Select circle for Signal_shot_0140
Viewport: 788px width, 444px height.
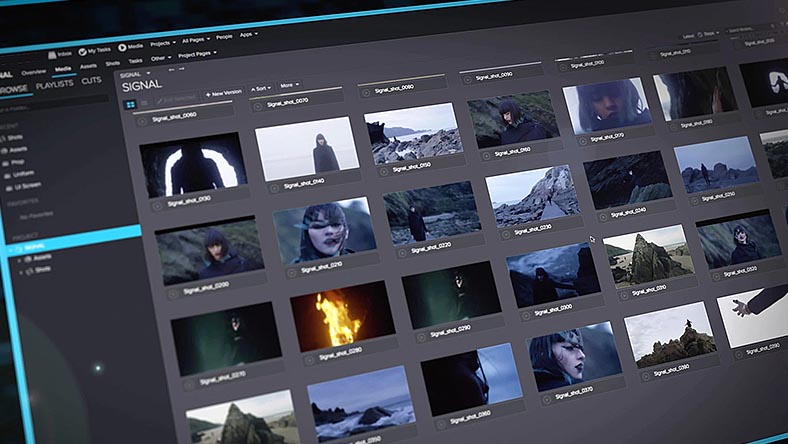coord(274,189)
